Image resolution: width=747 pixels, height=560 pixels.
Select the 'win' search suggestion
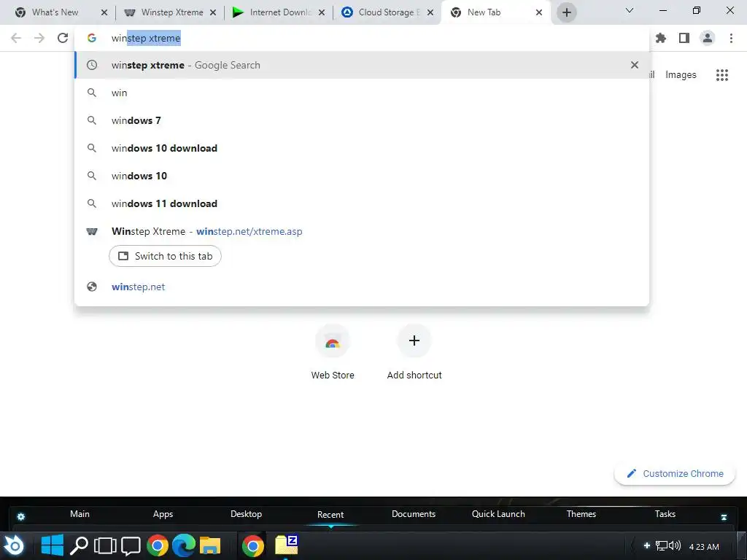coord(362,93)
